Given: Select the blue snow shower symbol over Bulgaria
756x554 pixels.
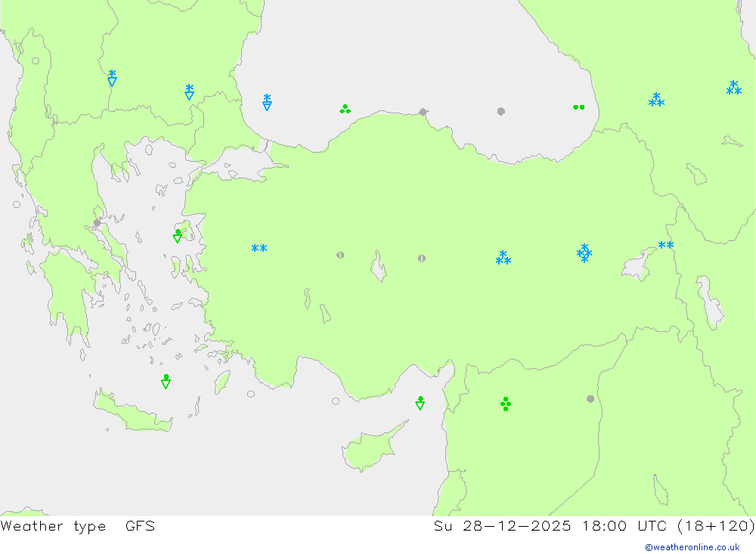Looking at the screenshot, I should pos(190,91).
